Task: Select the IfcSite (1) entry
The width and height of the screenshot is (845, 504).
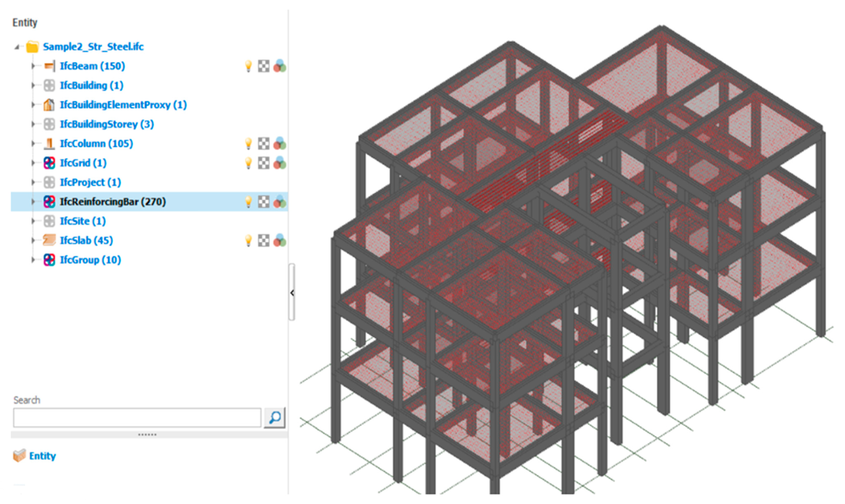Action: (83, 221)
